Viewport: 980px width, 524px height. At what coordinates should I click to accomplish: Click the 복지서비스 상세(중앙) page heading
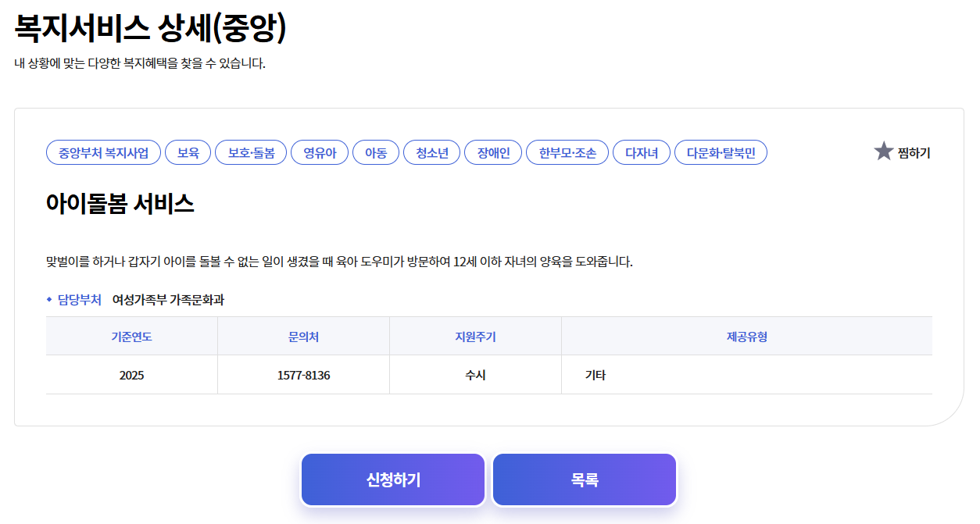[151, 28]
